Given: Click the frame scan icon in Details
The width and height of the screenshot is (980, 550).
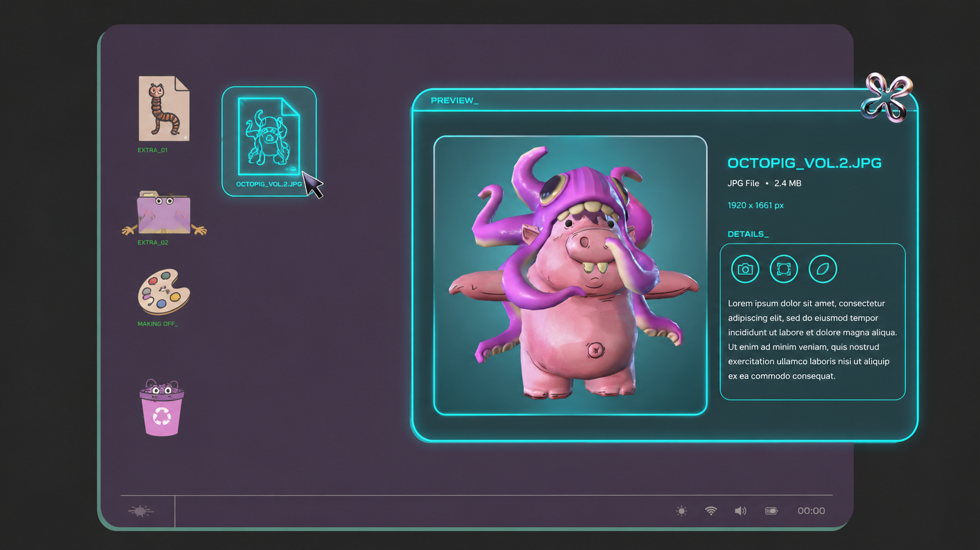Looking at the screenshot, I should tap(783, 269).
